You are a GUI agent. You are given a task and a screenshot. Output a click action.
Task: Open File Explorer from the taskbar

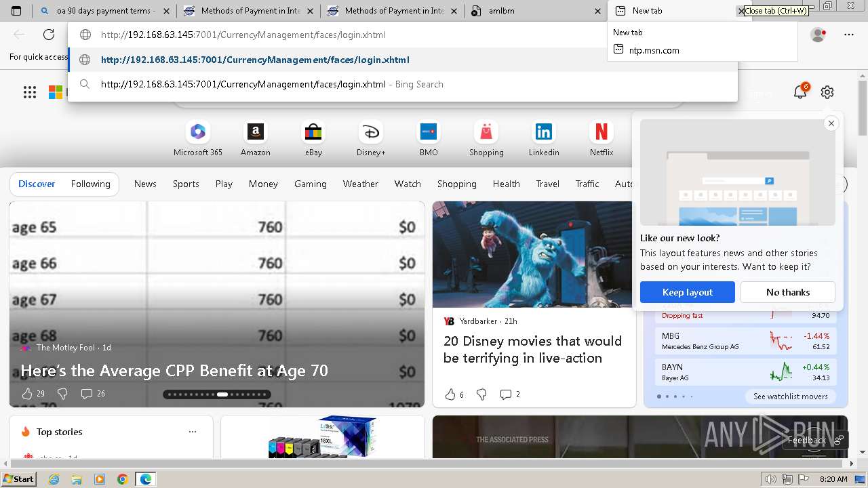[x=77, y=479]
